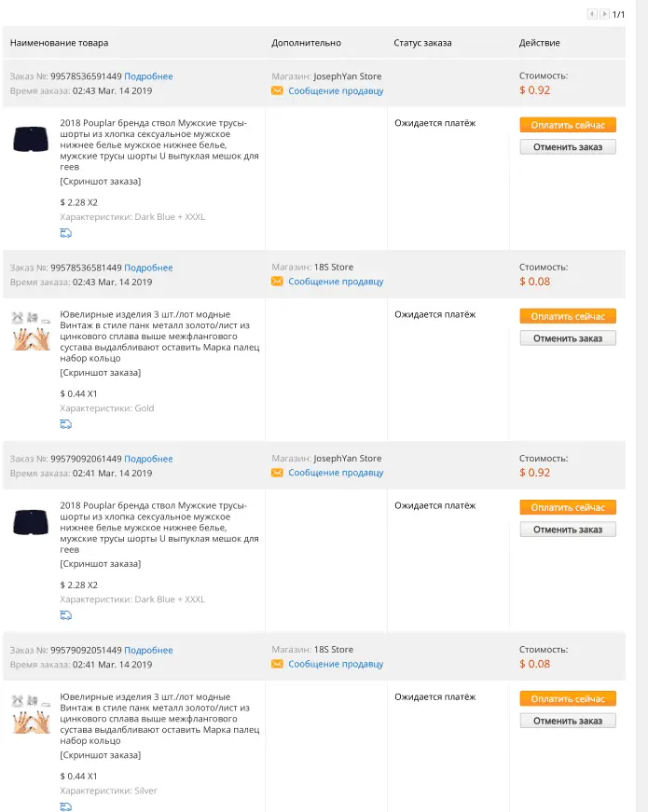Screen dimensions: 648x812
Task: Cancel the $0.08 Gold ring order
Action: coord(568,338)
